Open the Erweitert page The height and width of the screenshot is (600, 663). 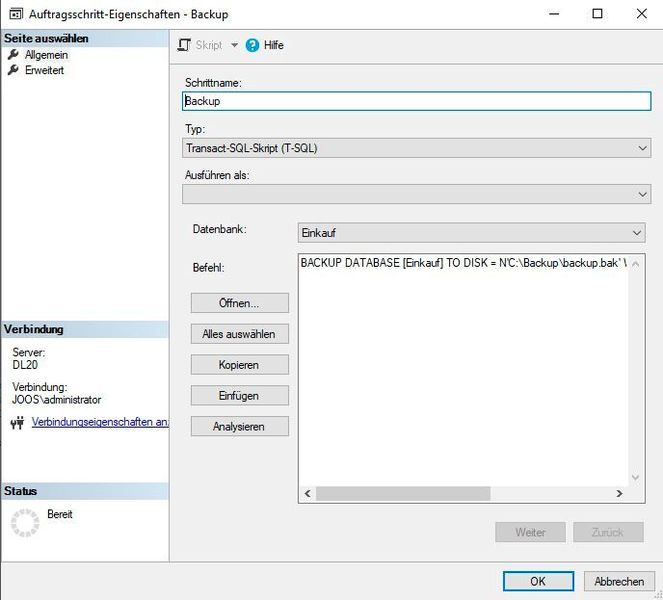pyautogui.click(x=44, y=70)
